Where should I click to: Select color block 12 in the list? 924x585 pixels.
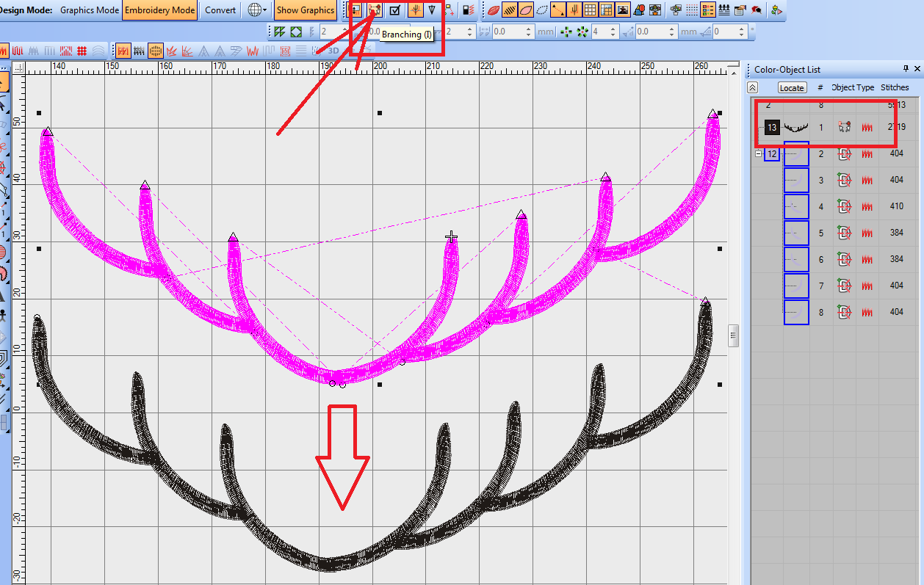pos(771,154)
